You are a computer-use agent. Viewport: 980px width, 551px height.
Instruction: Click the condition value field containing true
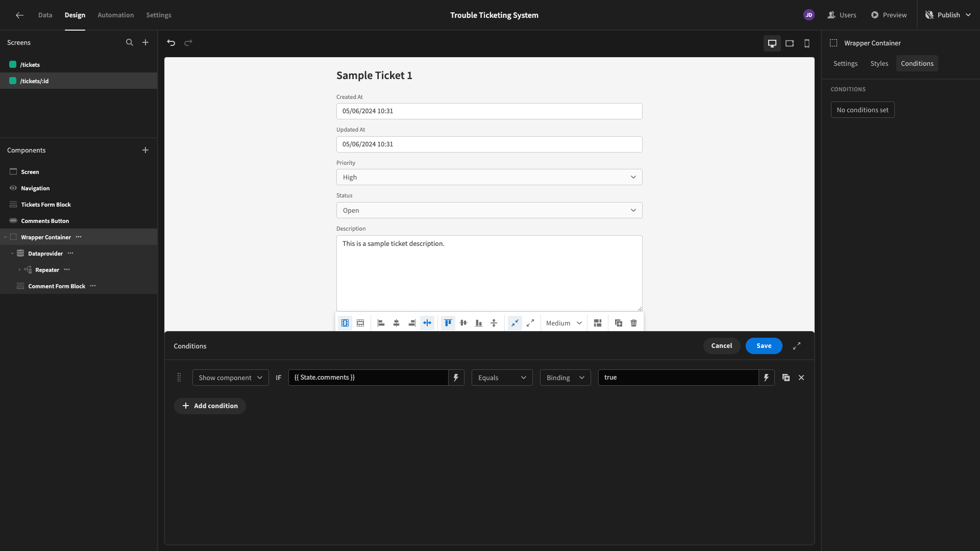tap(678, 378)
